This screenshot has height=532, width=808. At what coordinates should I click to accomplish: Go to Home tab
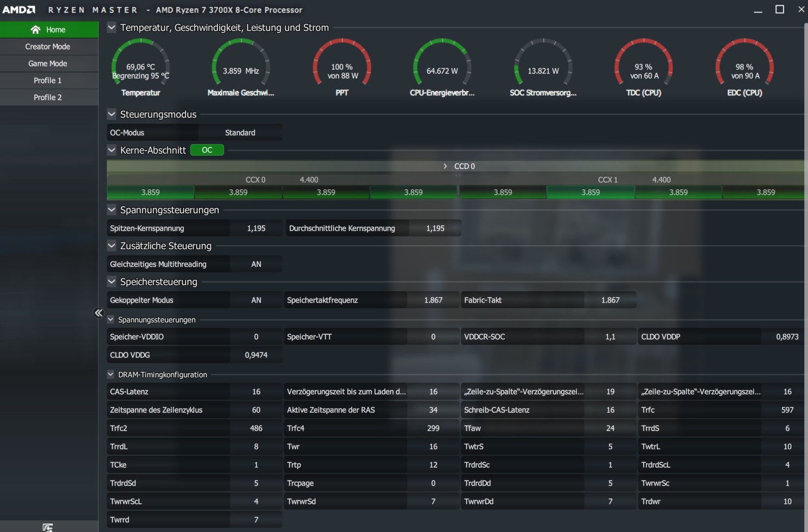coord(49,29)
